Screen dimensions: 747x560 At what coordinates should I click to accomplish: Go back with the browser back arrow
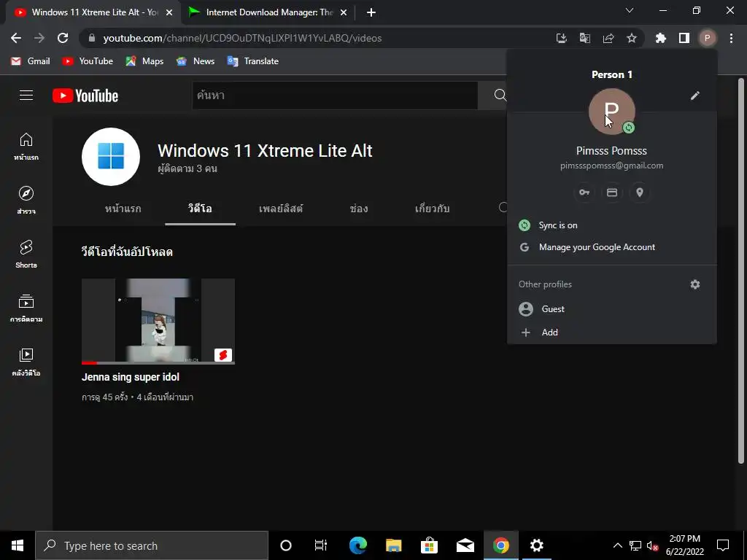[16, 38]
